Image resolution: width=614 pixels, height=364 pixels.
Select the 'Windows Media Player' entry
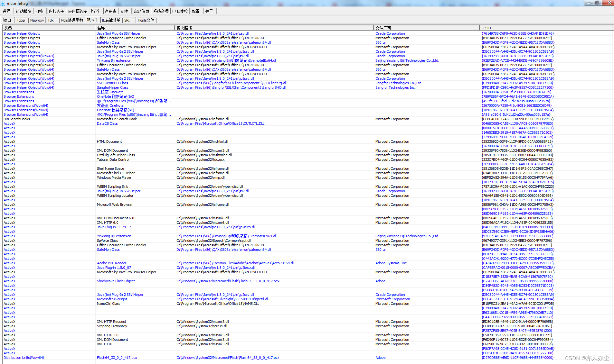[x=114, y=177]
